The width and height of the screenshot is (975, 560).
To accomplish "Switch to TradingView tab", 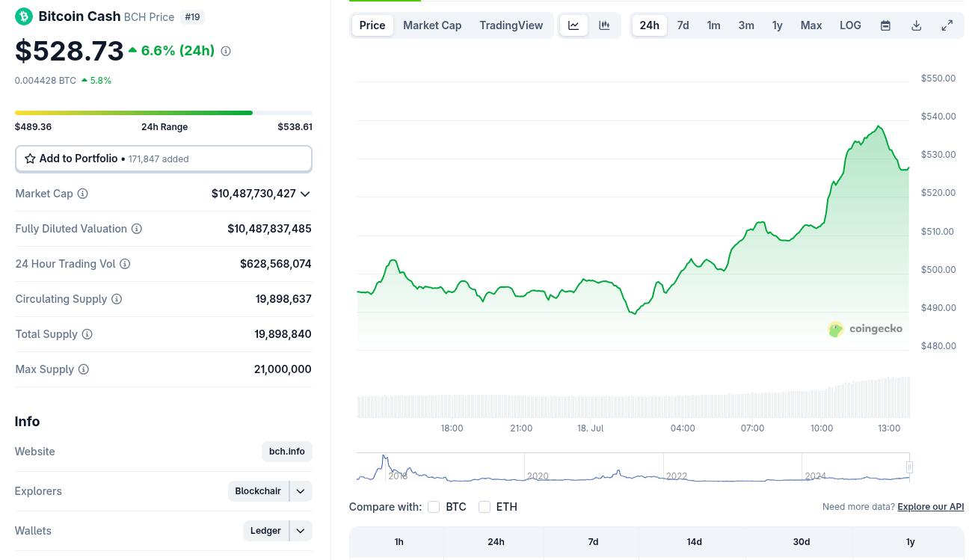I will click(511, 25).
